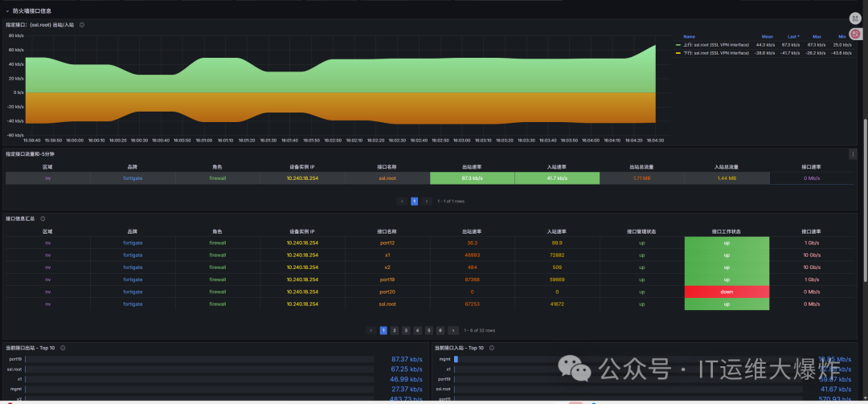Click port20 interface name cell
This screenshot has width=868, height=404.
point(387,292)
